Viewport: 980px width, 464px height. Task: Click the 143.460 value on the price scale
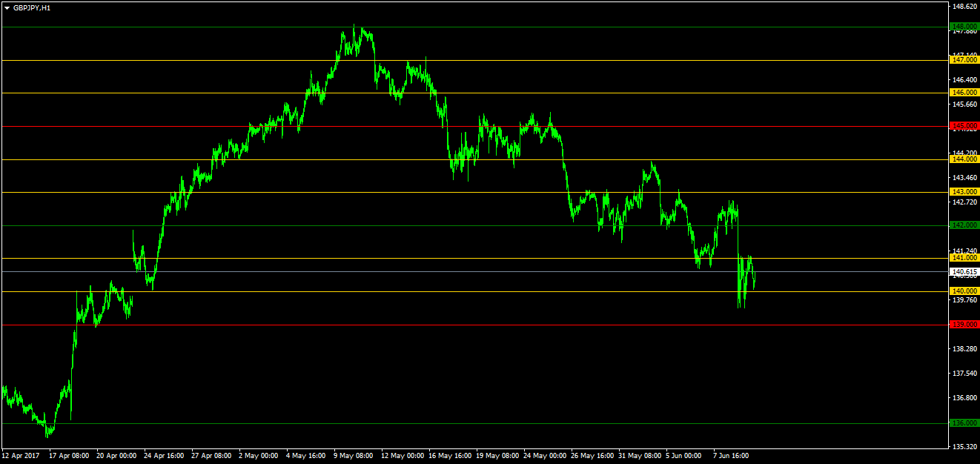(964, 178)
